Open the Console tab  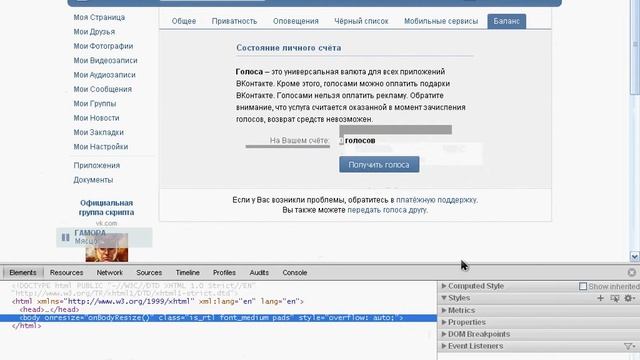pyautogui.click(x=295, y=272)
